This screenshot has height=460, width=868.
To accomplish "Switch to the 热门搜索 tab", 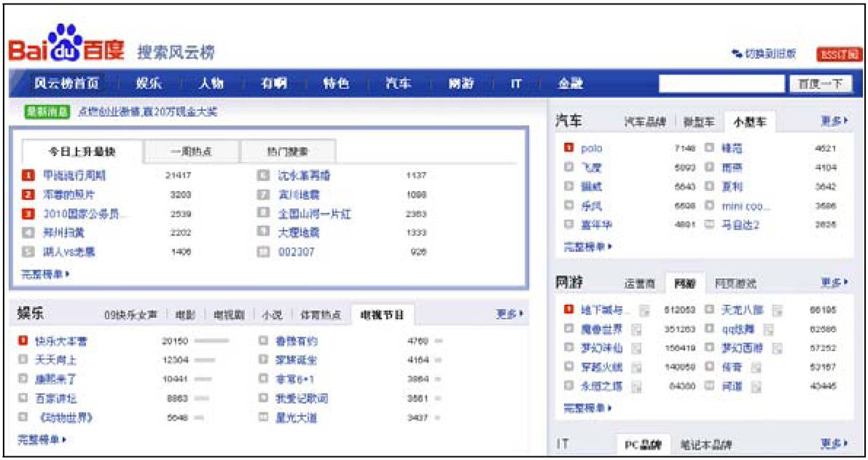I will (x=288, y=152).
